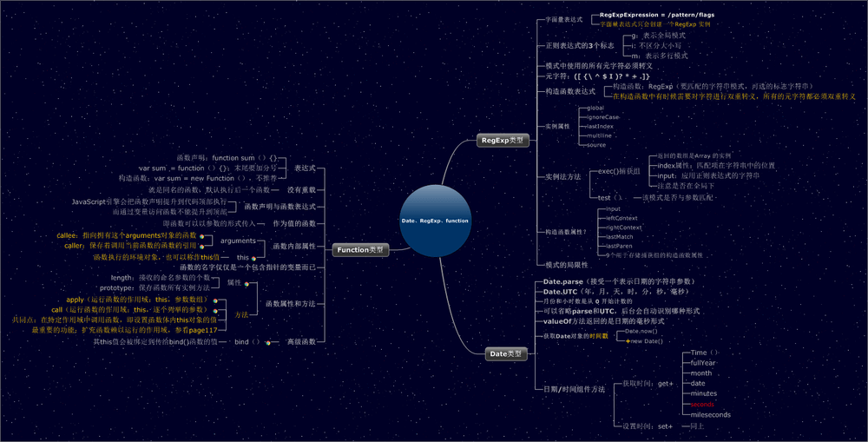Select the 构造函数属性？ node
The height and width of the screenshot is (442, 868).
(x=565, y=232)
